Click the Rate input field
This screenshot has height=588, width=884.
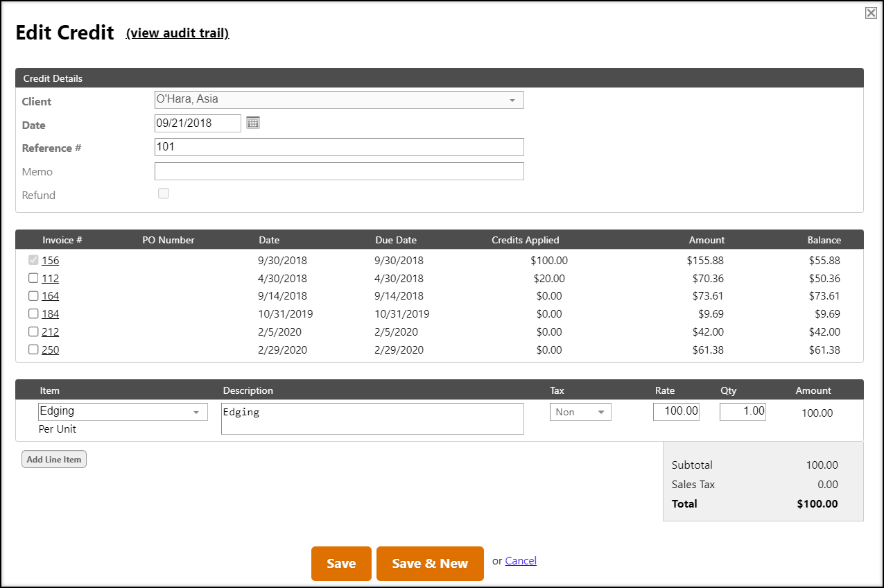(676, 411)
